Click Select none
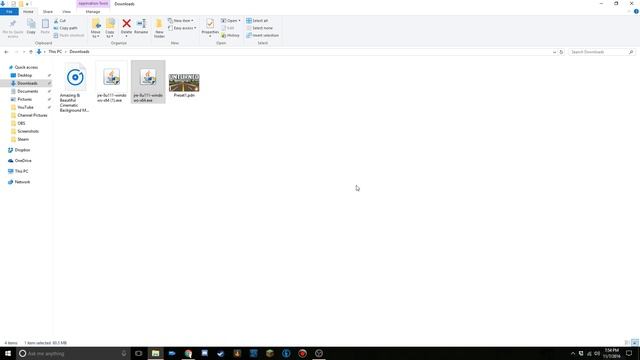This screenshot has height=360, width=640. 259,28
